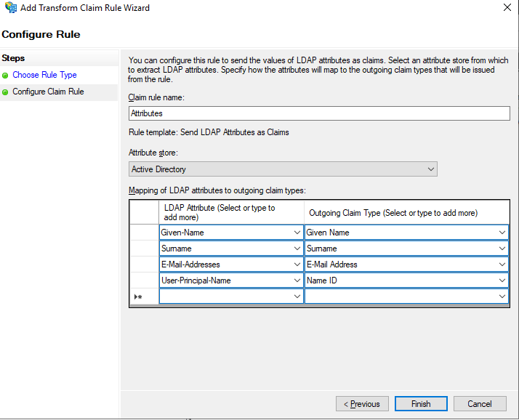
Task: Select the row header of the Surname row
Action: coord(145,249)
